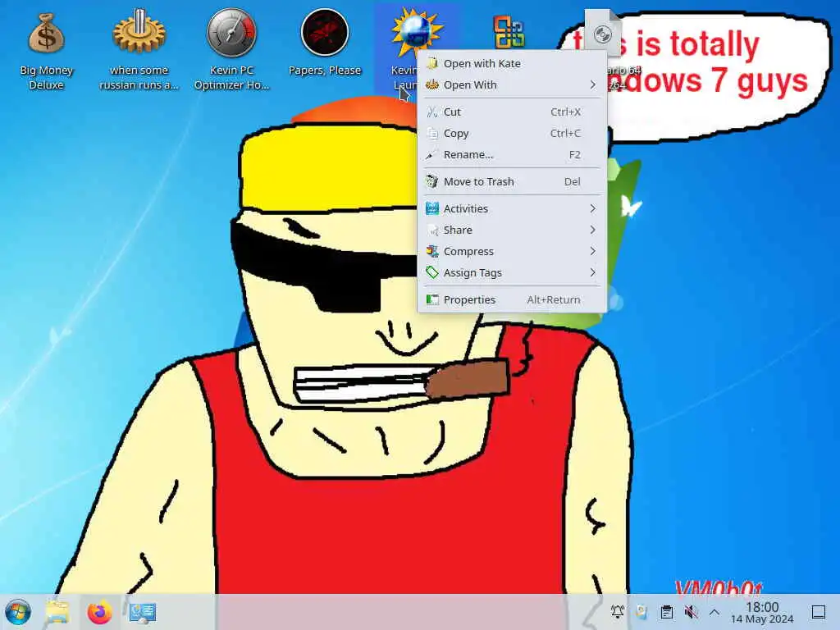Expand the Activities submenu
The height and width of the screenshot is (630, 840).
512,208
